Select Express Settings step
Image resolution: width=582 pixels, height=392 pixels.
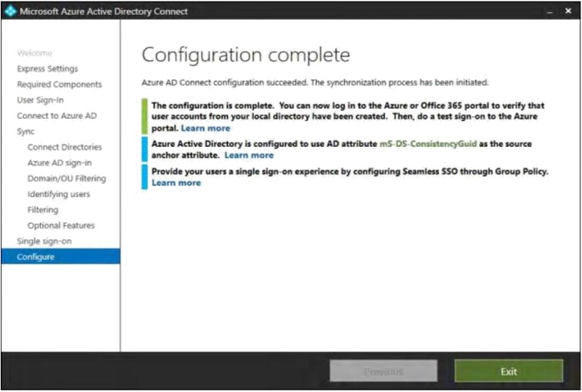point(47,69)
